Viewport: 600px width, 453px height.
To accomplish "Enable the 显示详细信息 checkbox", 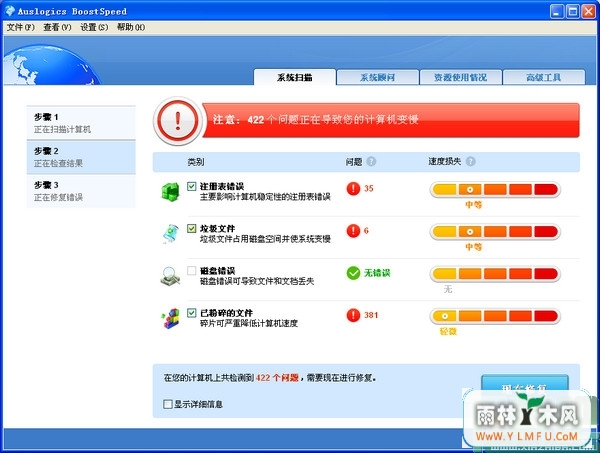I will pos(168,404).
